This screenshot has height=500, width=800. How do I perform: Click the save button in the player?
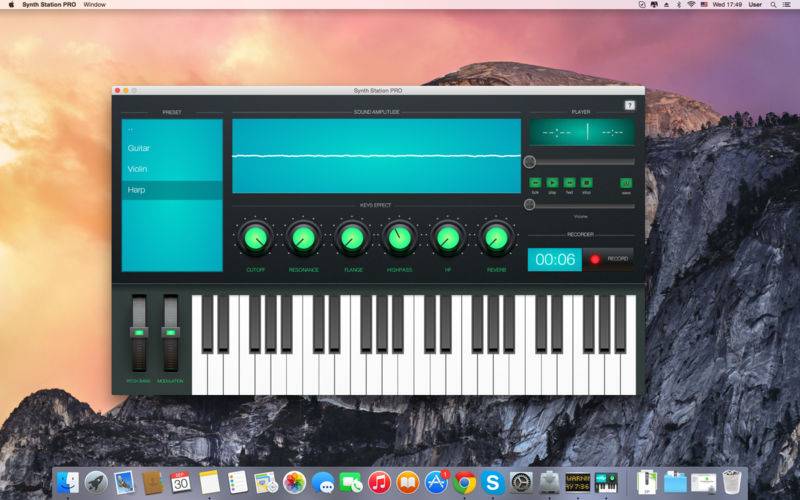pyautogui.click(x=626, y=183)
